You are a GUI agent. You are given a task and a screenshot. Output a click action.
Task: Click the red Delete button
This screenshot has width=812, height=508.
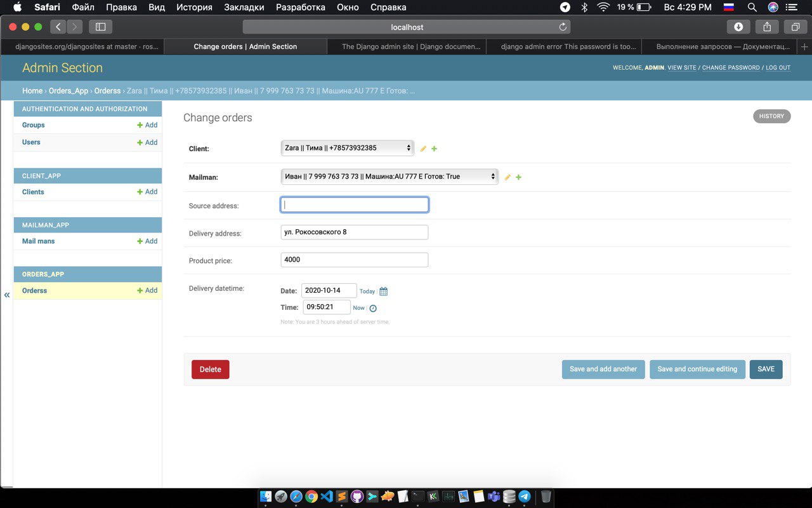point(210,369)
